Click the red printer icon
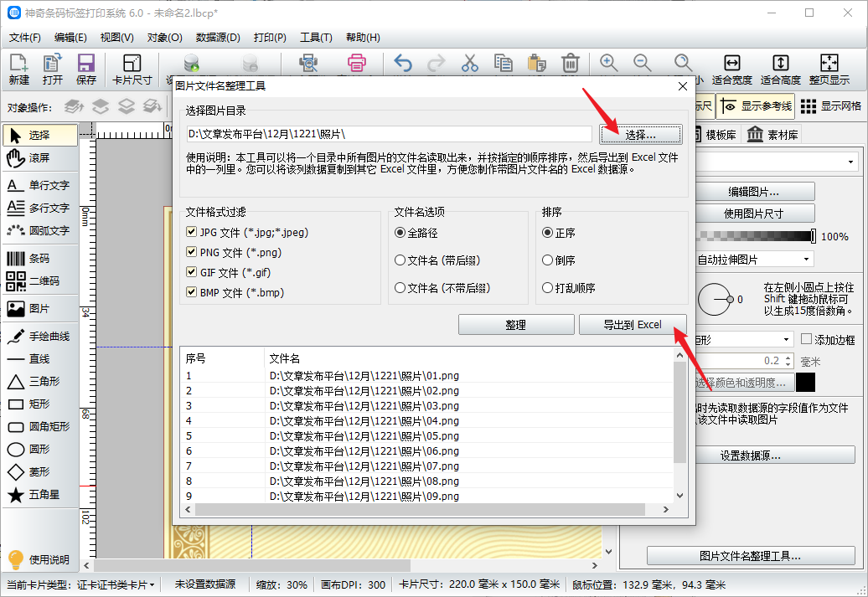868x597 pixels. (x=357, y=63)
